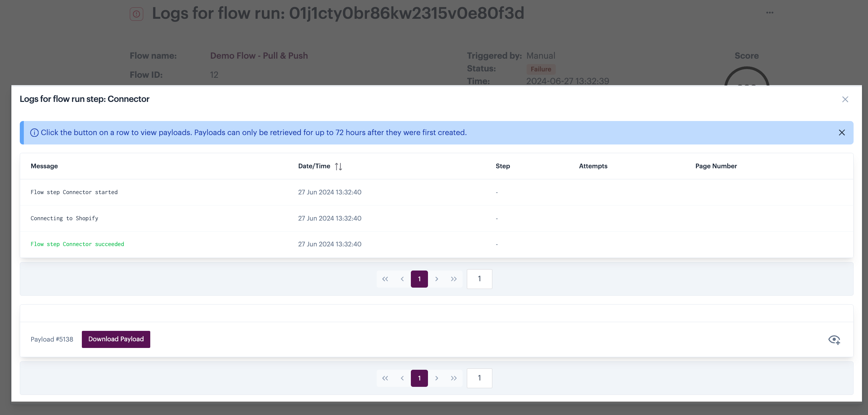Click the Message column header
Screen dimensions: 868x415
[44, 166]
